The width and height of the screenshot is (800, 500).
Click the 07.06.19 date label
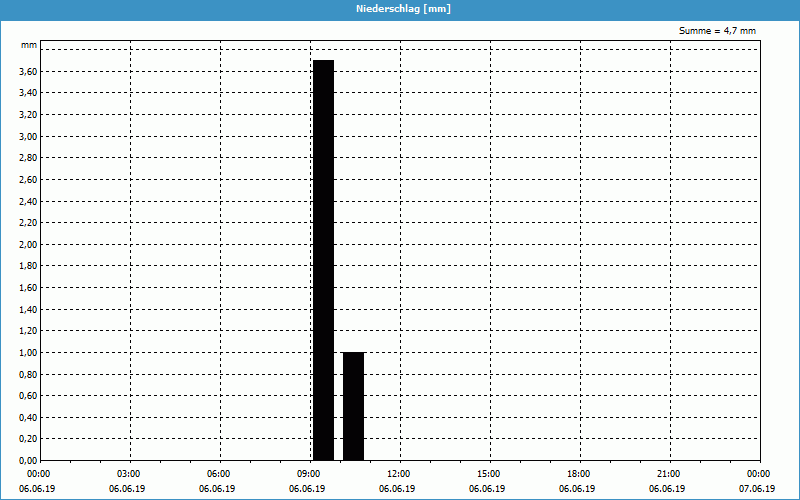[x=757, y=489]
